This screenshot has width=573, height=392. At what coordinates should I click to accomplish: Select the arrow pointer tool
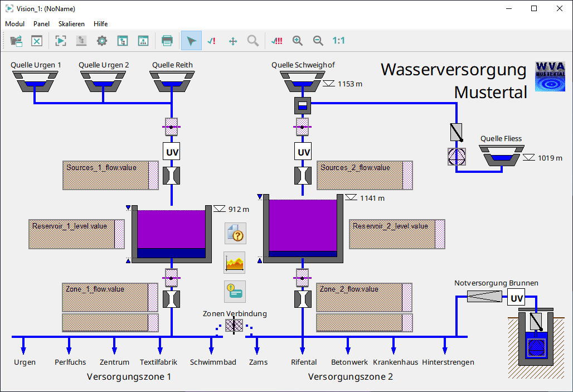191,41
